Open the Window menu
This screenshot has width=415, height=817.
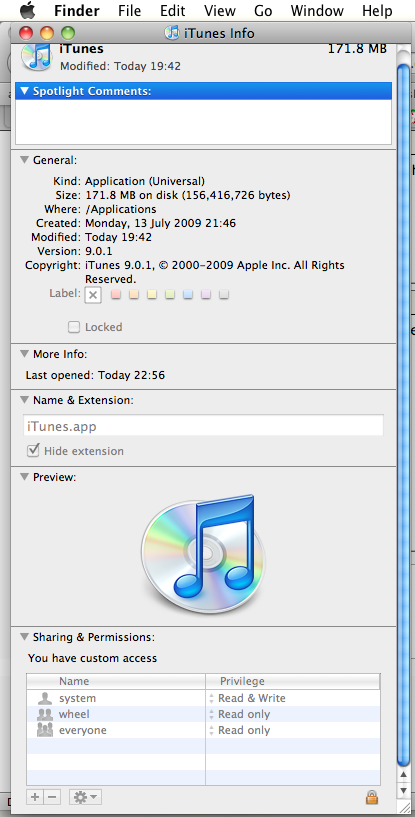click(315, 10)
